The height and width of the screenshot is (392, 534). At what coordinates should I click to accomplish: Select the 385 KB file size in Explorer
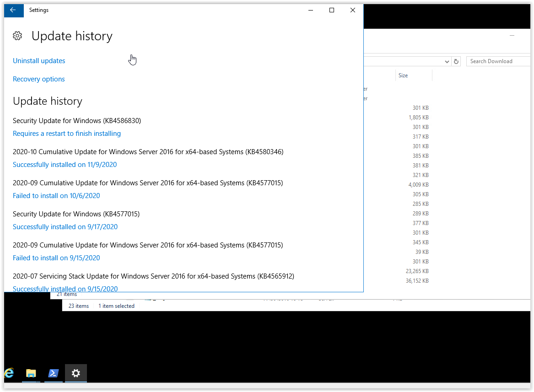point(421,156)
